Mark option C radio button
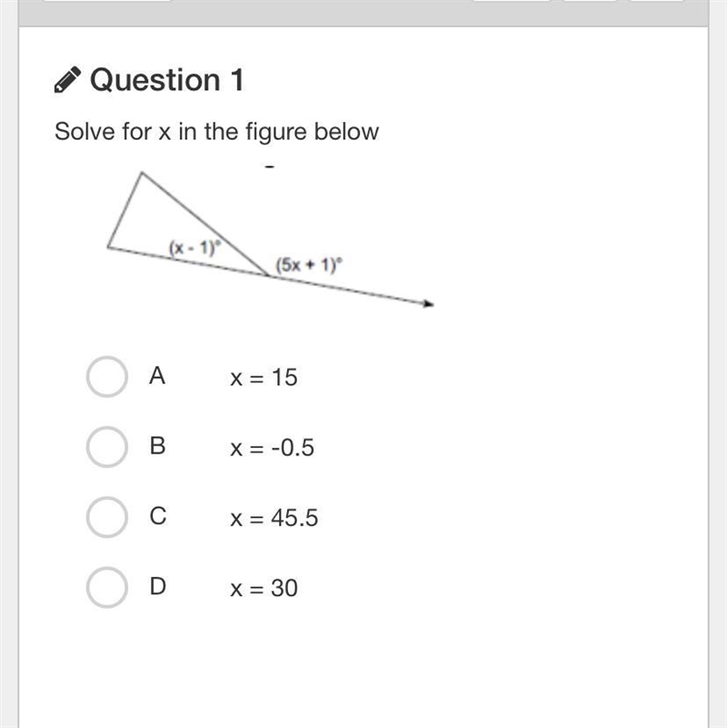727x728 pixels. click(x=106, y=517)
